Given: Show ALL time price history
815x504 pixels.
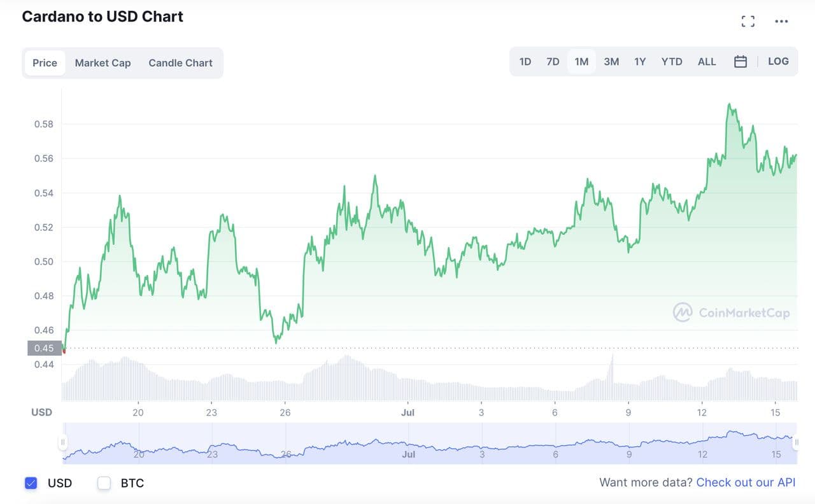Looking at the screenshot, I should (x=707, y=62).
